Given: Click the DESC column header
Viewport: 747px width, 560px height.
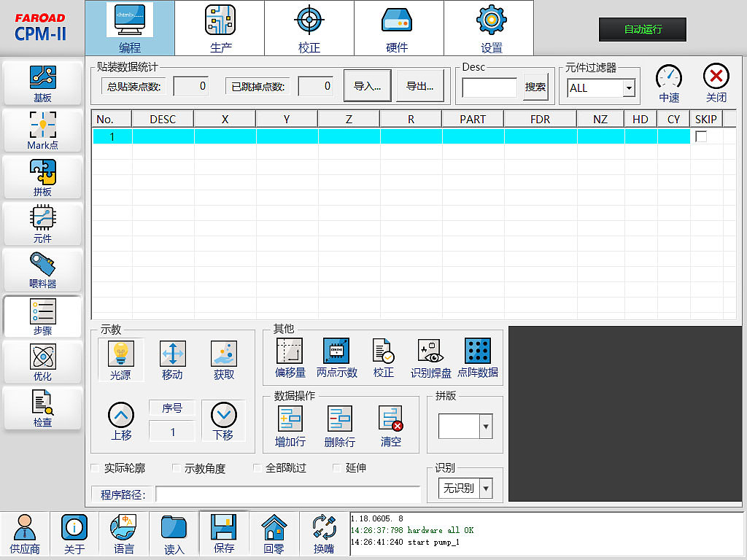Looking at the screenshot, I should pyautogui.click(x=163, y=119).
